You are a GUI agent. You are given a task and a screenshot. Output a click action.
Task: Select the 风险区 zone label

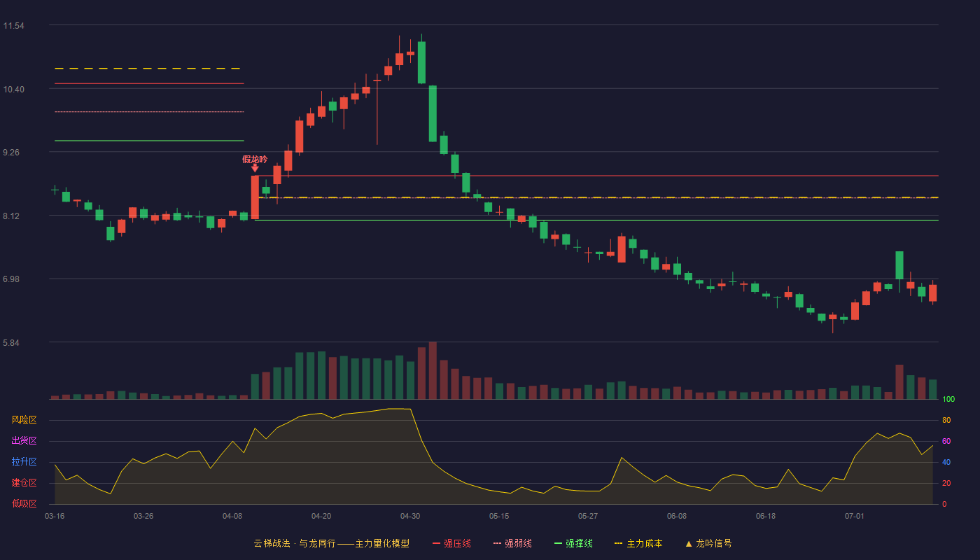24,420
